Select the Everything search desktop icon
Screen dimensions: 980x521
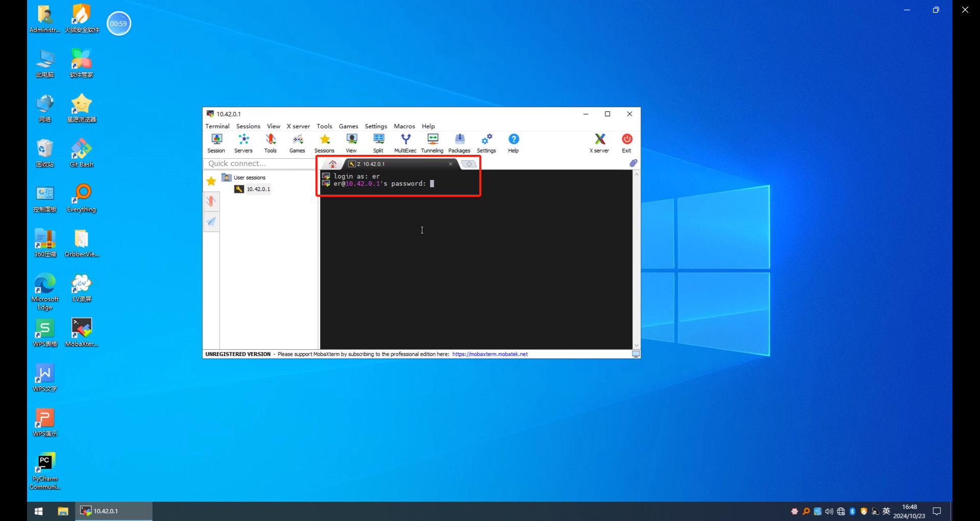click(82, 198)
